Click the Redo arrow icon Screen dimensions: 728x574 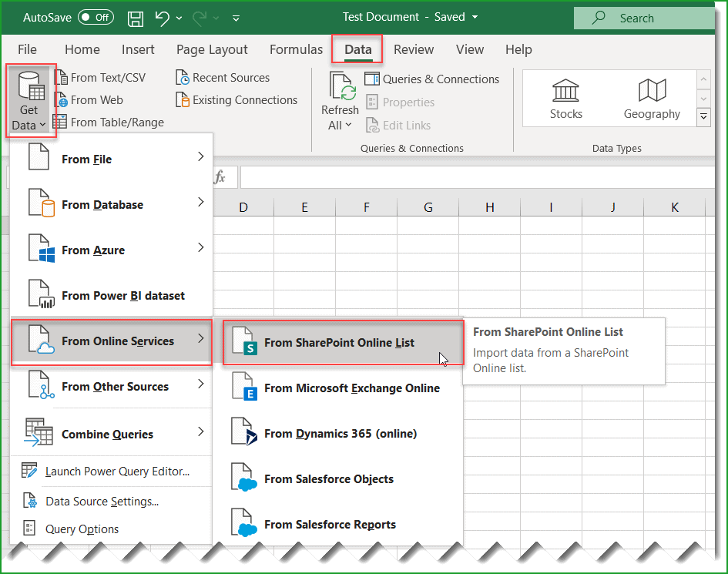click(200, 18)
